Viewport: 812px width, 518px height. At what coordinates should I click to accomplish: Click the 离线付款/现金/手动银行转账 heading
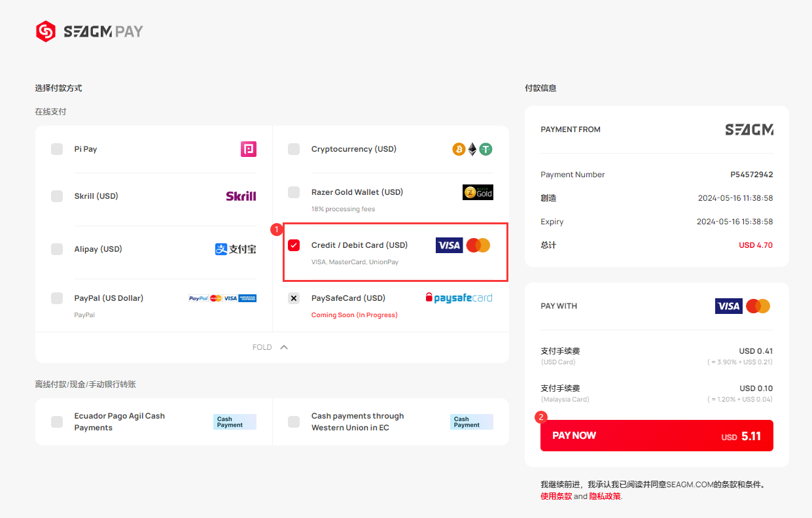click(86, 385)
